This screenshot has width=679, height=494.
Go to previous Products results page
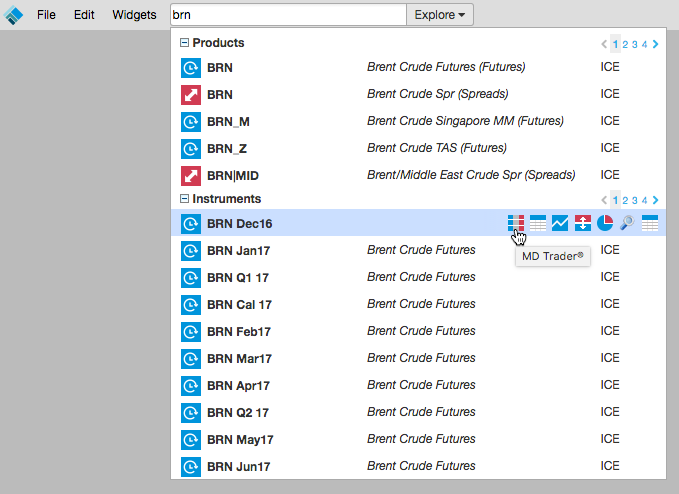pyautogui.click(x=604, y=44)
